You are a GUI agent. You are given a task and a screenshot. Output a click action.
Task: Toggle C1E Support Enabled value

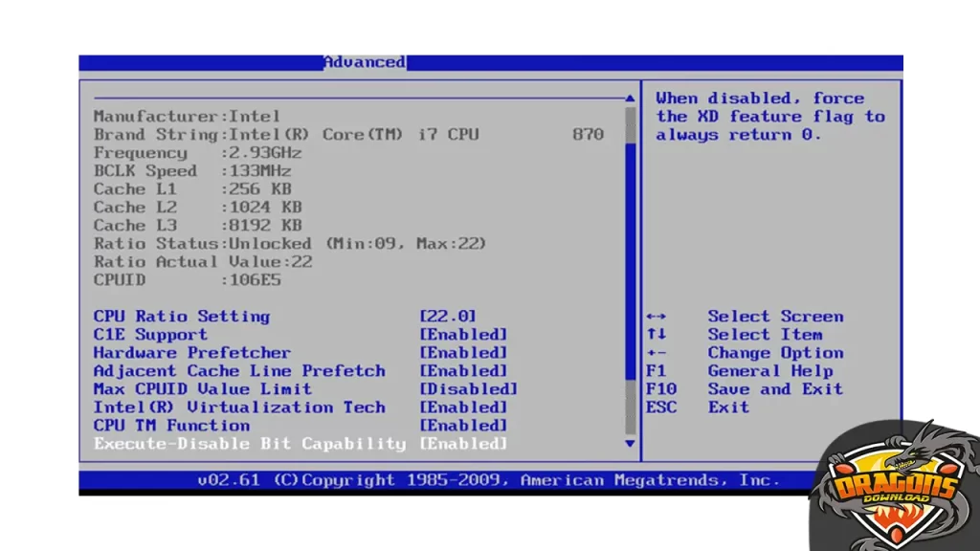463,335
